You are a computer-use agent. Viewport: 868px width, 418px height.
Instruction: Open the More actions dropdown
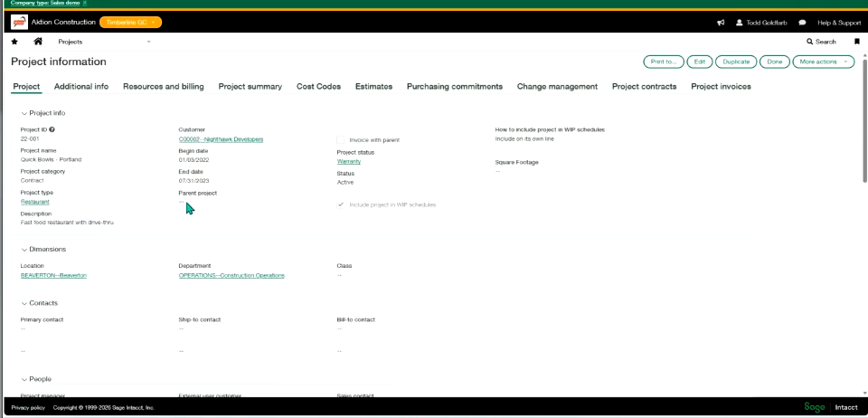[823, 62]
